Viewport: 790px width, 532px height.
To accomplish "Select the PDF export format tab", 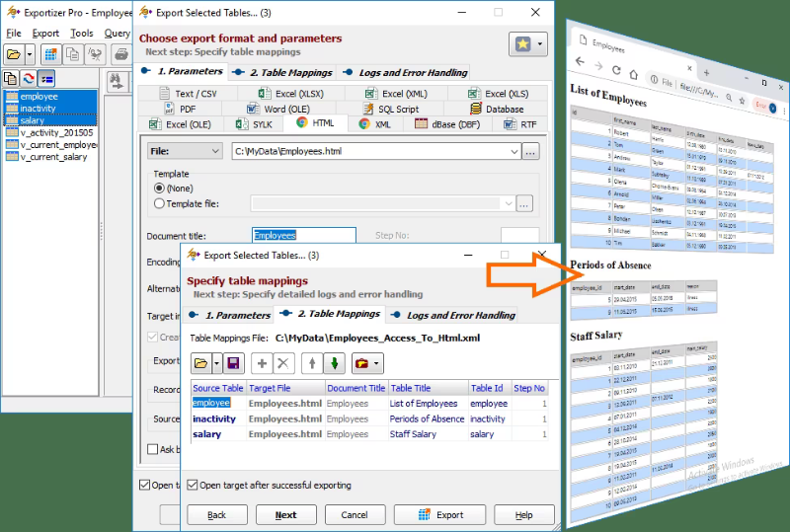I will click(x=181, y=109).
